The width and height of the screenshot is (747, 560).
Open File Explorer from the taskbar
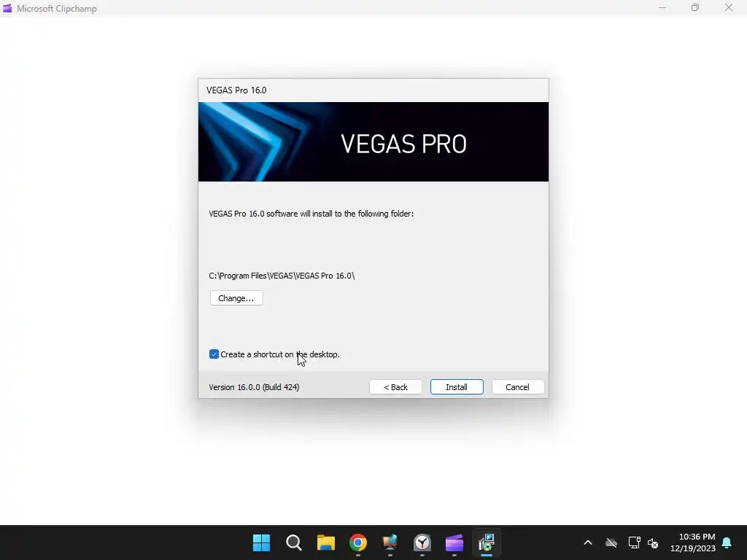[x=326, y=542]
